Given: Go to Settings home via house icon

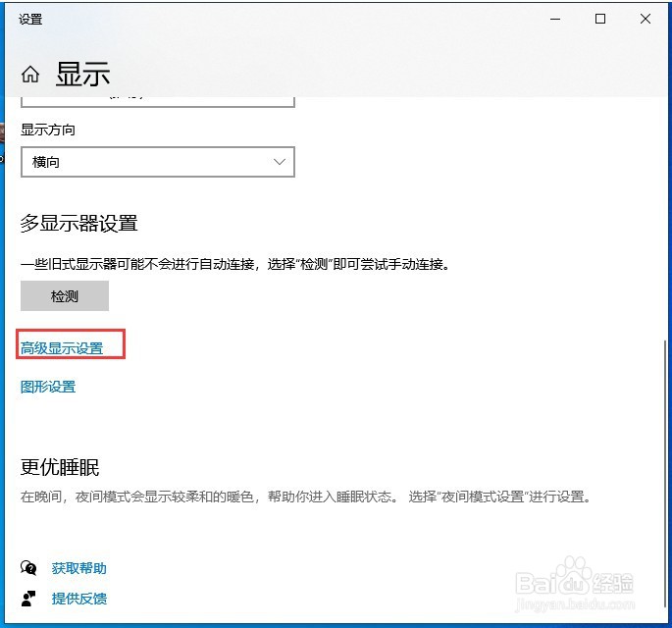Looking at the screenshot, I should tap(30, 75).
